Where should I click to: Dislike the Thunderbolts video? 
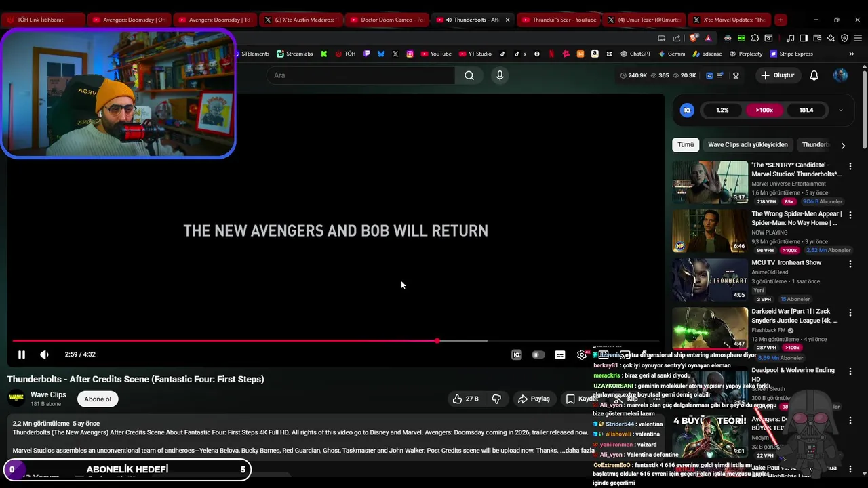click(496, 399)
